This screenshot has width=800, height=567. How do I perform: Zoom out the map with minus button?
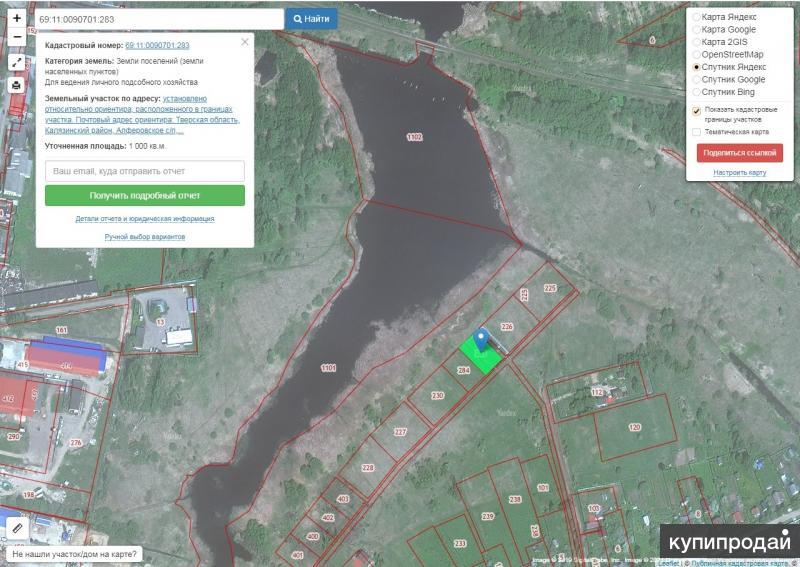(17, 37)
